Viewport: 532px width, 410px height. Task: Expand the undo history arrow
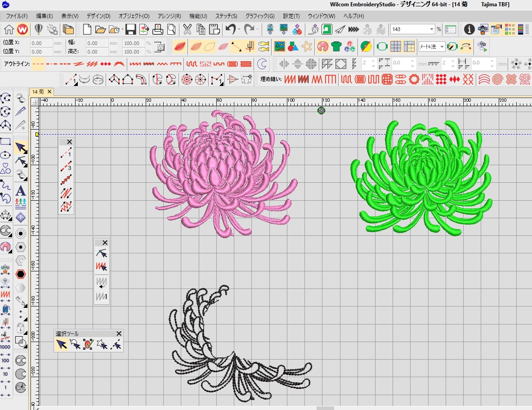tap(239, 29)
